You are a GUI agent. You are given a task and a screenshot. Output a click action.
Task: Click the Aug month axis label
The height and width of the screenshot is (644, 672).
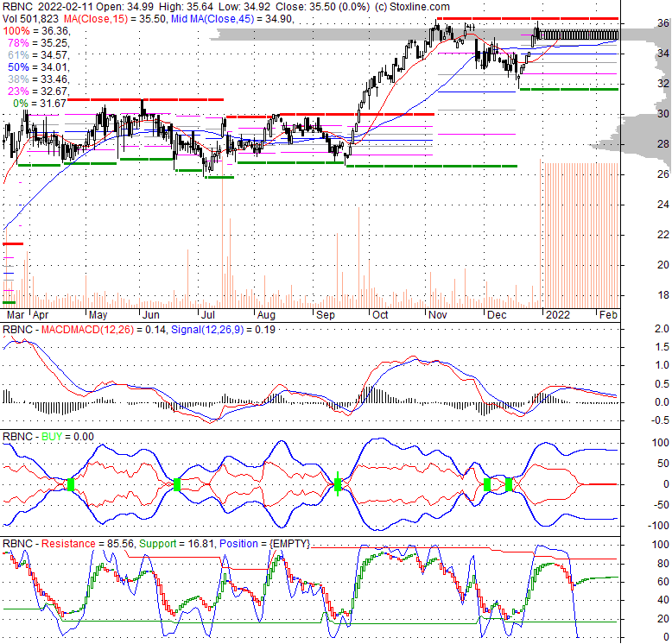coord(266,315)
